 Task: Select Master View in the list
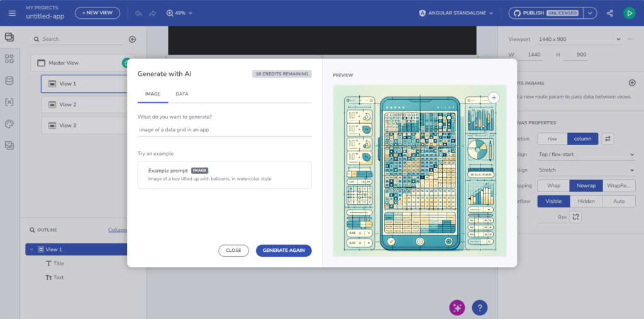79,63
